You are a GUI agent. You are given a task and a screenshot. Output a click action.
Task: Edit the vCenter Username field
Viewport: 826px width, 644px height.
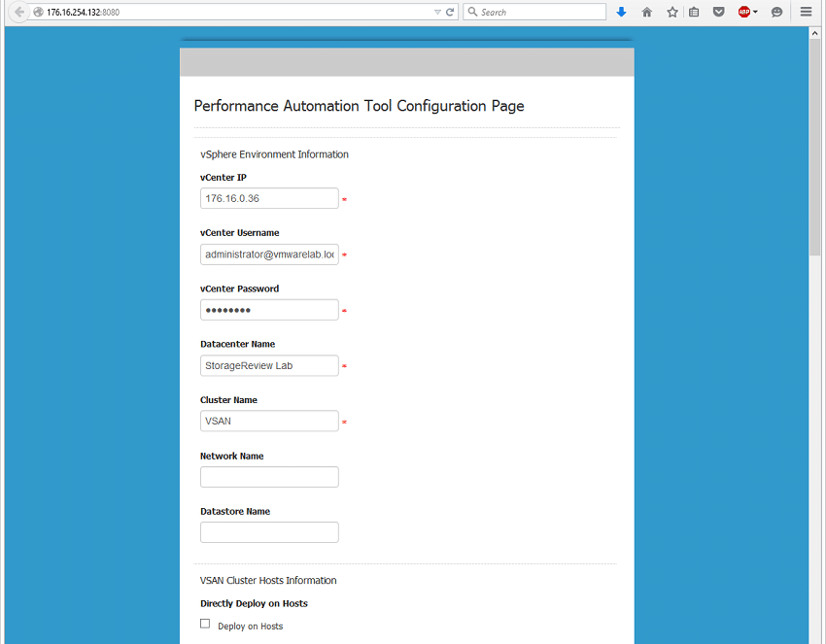pos(269,254)
